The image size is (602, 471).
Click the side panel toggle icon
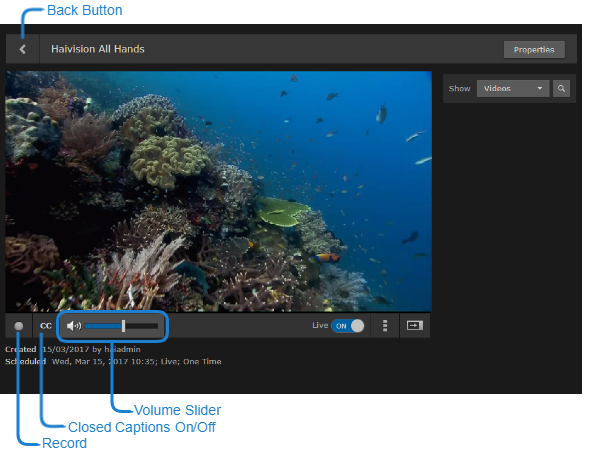click(x=414, y=326)
